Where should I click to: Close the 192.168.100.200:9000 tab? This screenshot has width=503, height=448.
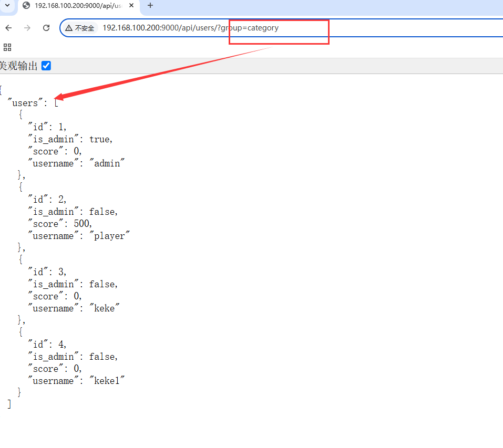(131, 5)
